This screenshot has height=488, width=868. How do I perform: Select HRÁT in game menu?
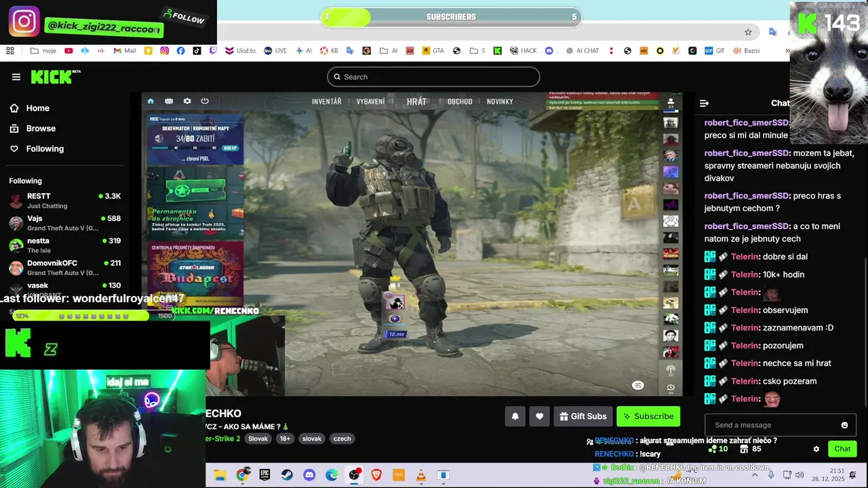[x=416, y=102]
